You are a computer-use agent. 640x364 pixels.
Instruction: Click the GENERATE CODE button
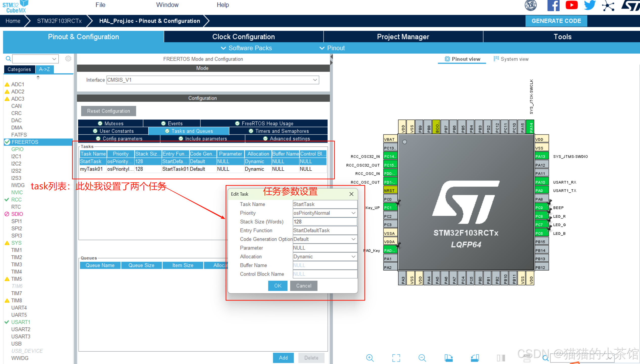pos(556,21)
